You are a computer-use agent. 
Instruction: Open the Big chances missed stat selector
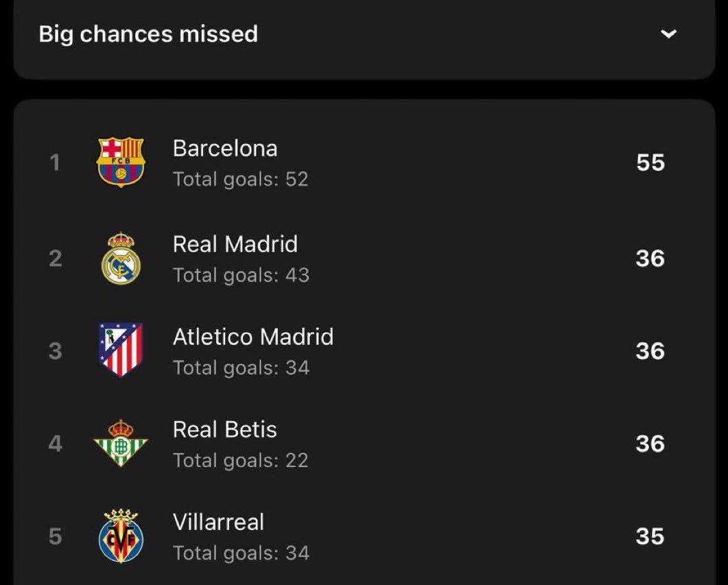(x=148, y=34)
